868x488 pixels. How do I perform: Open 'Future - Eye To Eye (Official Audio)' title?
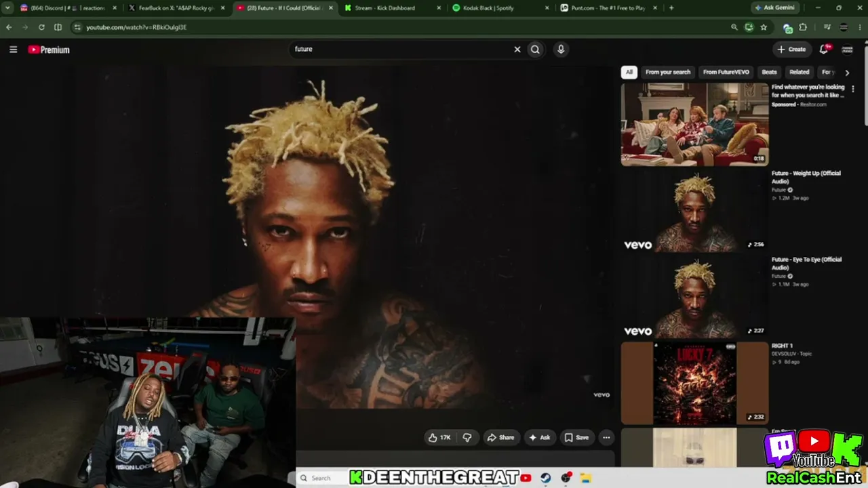coord(806,263)
